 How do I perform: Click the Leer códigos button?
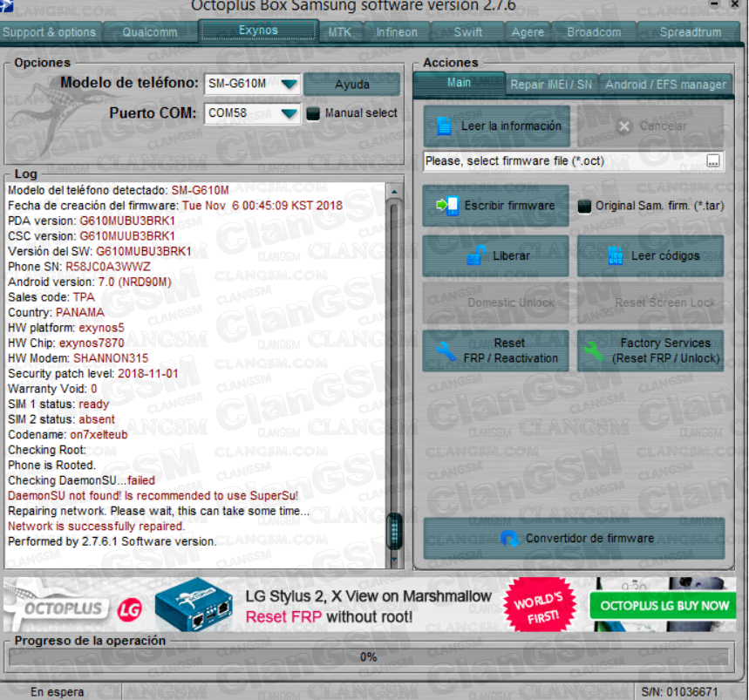click(x=650, y=256)
